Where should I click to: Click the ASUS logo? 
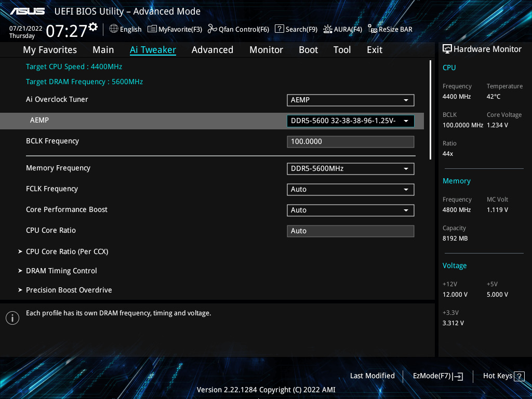click(27, 11)
